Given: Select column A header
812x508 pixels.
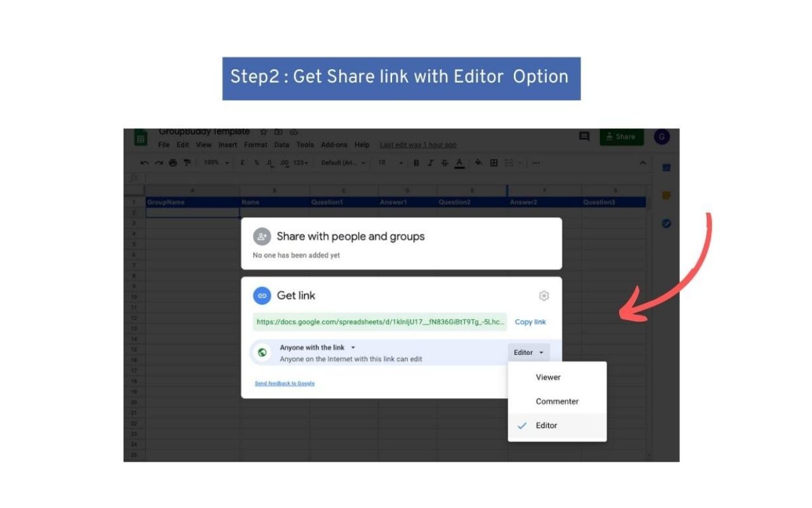Looking at the screenshot, I should click(x=193, y=190).
